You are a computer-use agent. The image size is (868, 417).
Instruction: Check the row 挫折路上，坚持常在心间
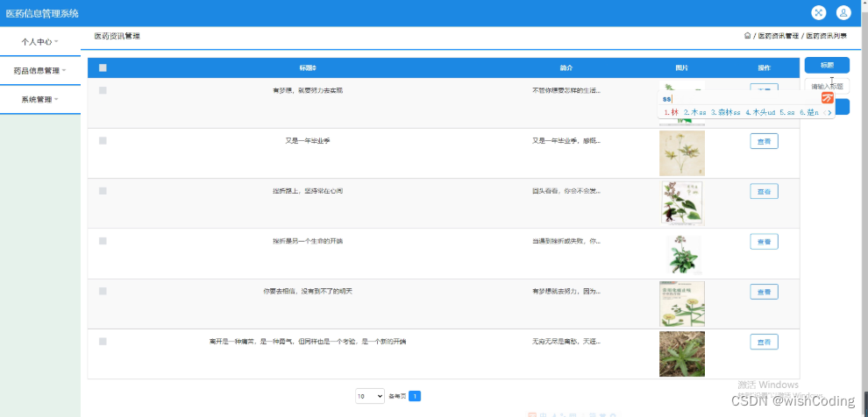(103, 191)
